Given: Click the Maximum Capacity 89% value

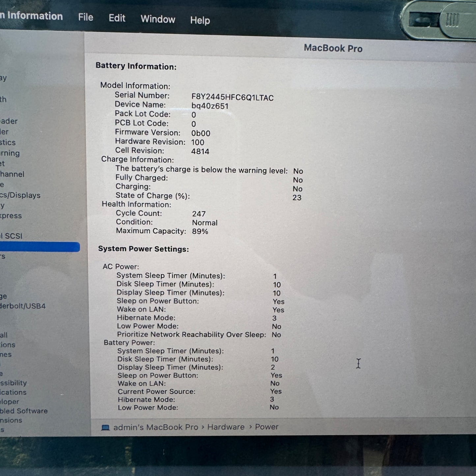Looking at the screenshot, I should pyautogui.click(x=200, y=231).
